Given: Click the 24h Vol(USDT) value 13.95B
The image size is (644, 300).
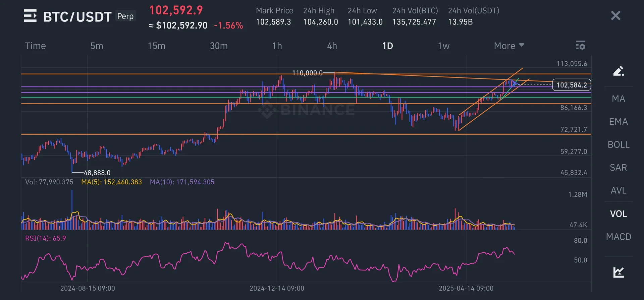Looking at the screenshot, I should pos(461,22).
